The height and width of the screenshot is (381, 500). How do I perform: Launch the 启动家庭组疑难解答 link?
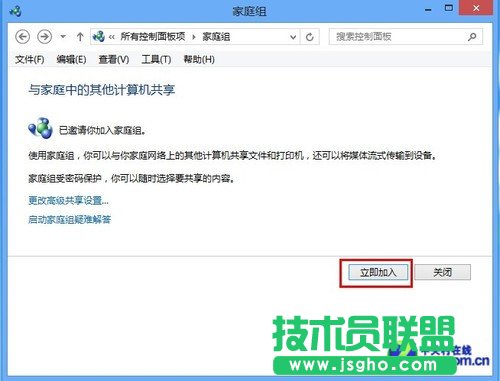(x=69, y=219)
